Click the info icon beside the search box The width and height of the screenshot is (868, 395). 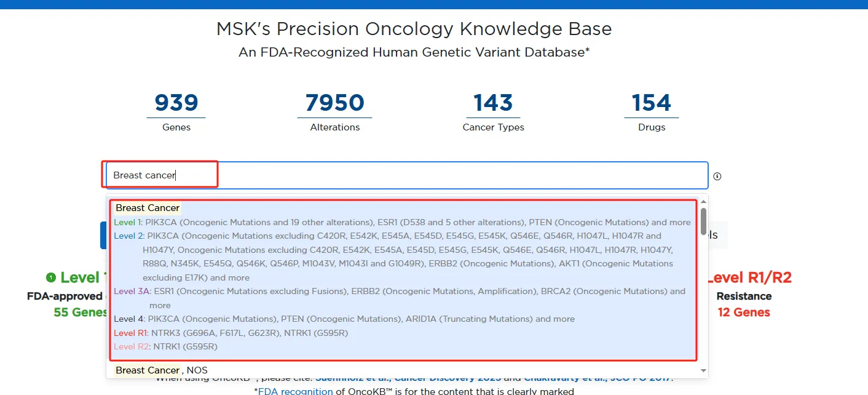[x=717, y=177]
